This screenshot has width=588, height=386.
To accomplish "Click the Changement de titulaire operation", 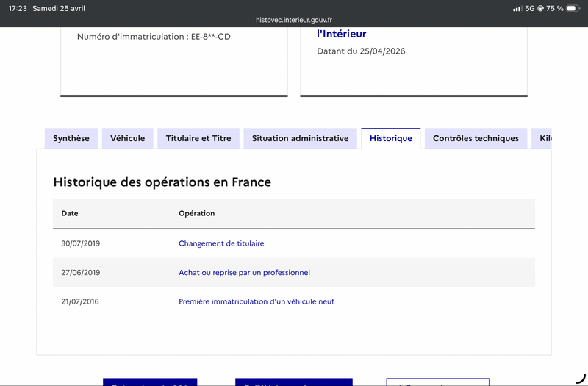I will coord(221,243).
